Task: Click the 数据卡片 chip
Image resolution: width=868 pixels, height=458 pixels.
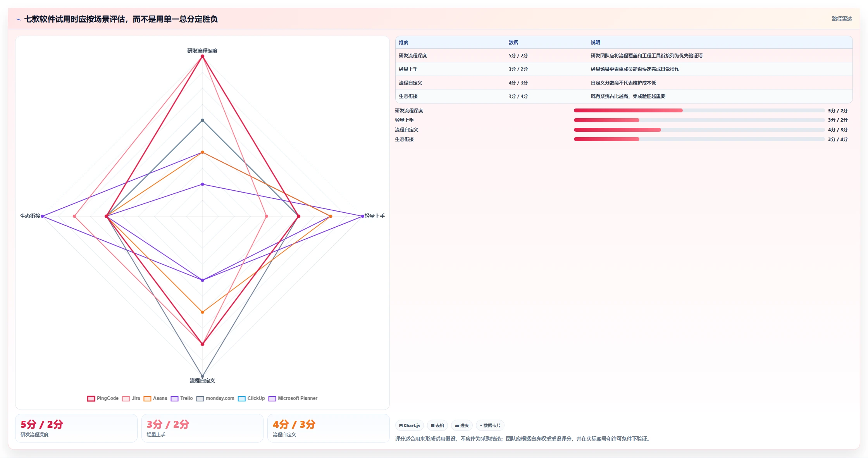Action: [490, 425]
